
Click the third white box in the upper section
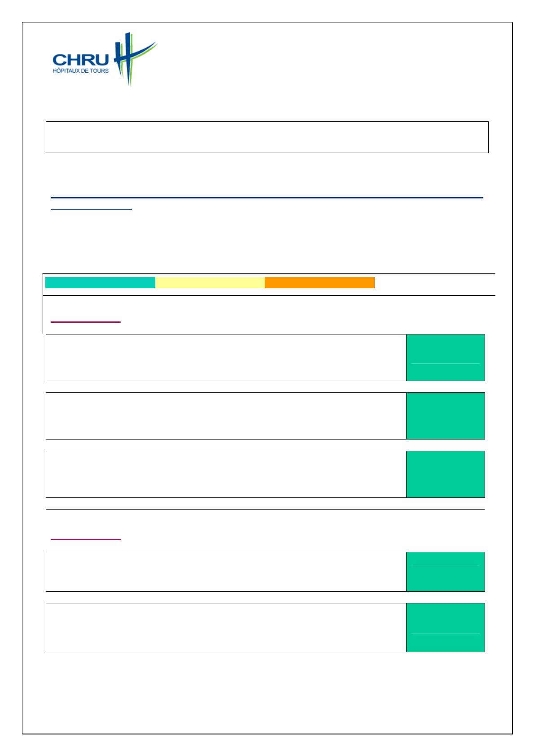coord(226,474)
